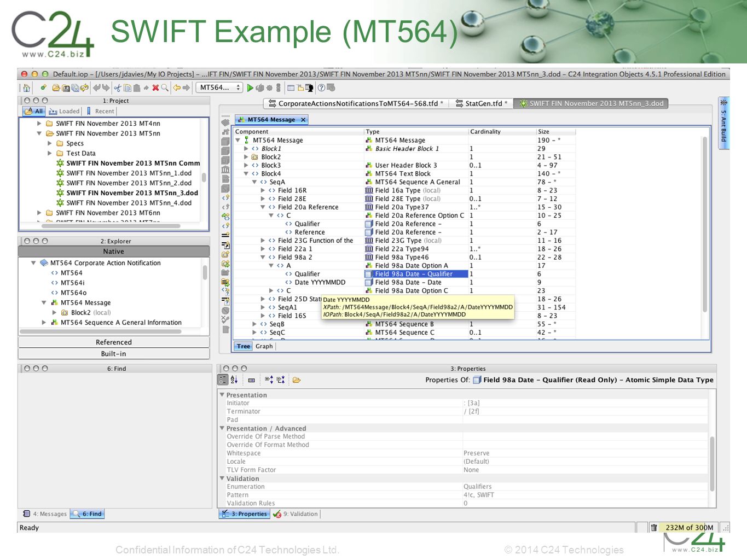747x560 pixels.
Task: Click the grey Forward arrow icon
Action: [187, 87]
